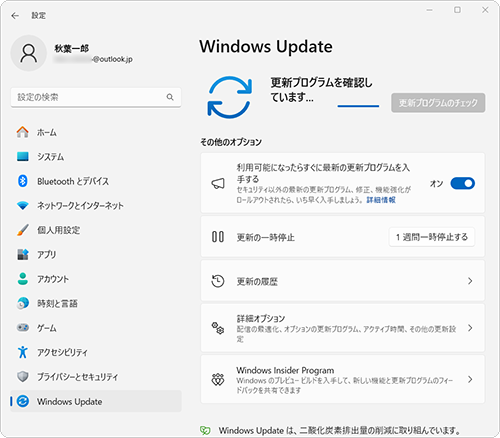Click the オン label beside toggle
The width and height of the screenshot is (500, 438).
pyautogui.click(x=436, y=183)
